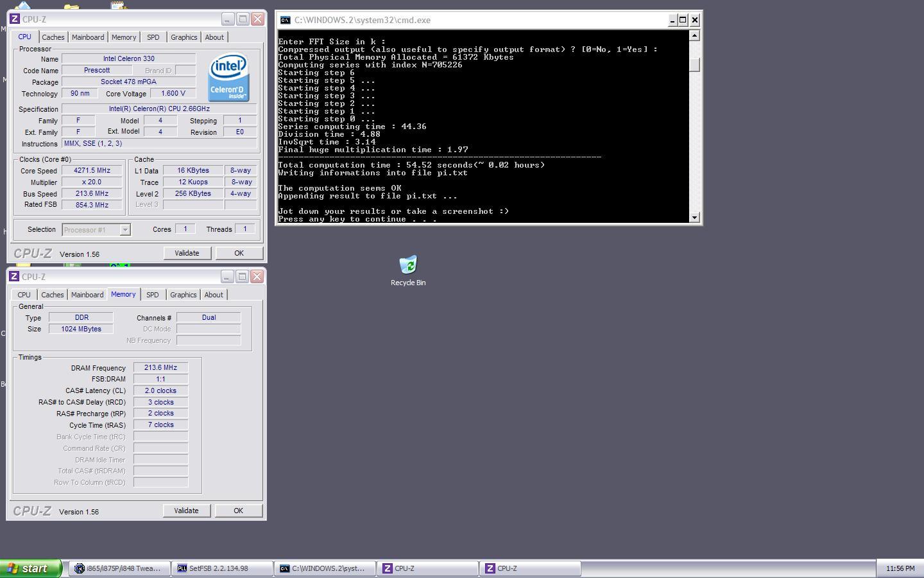
Task: Open Caches tab in upper CPU-Z window
Action: 53,37
